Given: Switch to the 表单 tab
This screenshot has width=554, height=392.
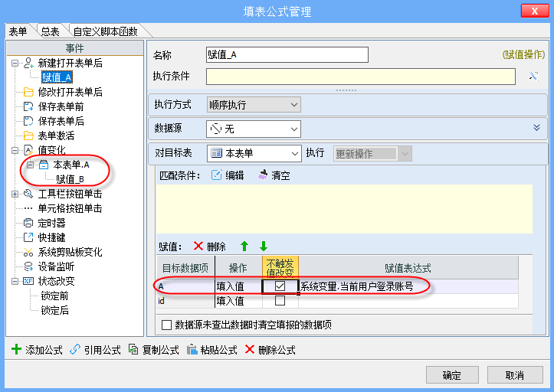Looking at the screenshot, I should [x=18, y=31].
